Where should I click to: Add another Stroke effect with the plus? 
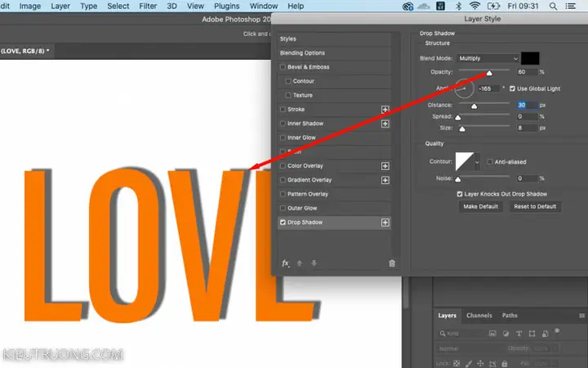point(385,110)
